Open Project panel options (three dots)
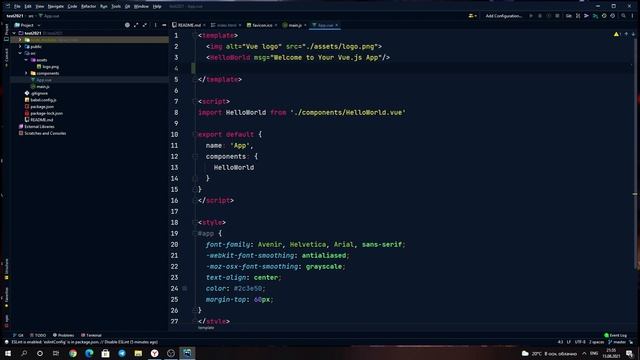Image resolution: width=640 pixels, height=360 pixels. coord(156,25)
